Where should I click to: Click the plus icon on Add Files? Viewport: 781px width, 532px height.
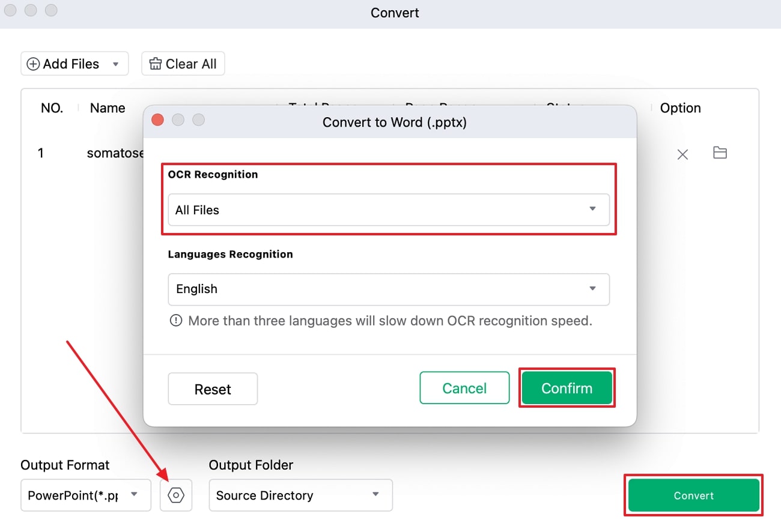point(34,64)
